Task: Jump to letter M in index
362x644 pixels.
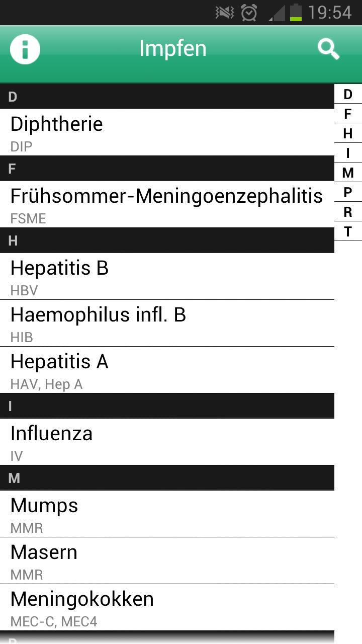Action: [348, 173]
